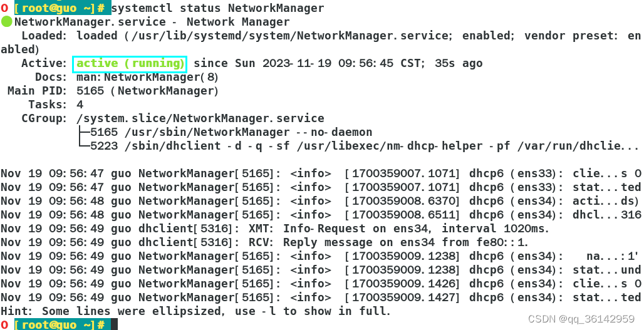Click the CSDN @qq_36142959 watermark
Viewport: 644px width, 330px height.
(581, 319)
